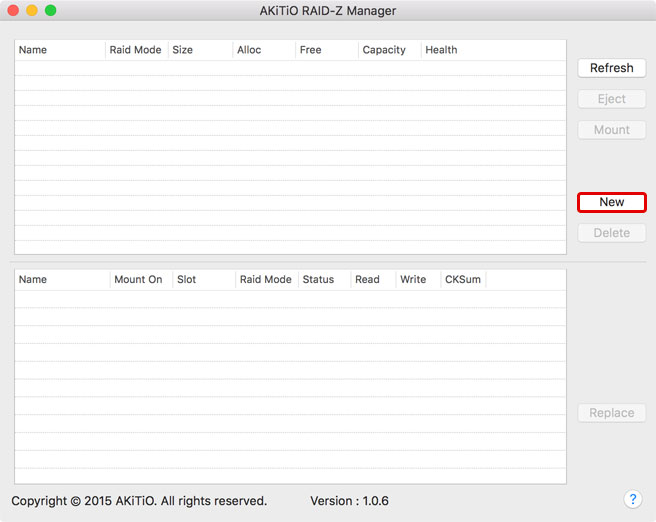
Task: Click the Alloc column header
Action: (262, 50)
